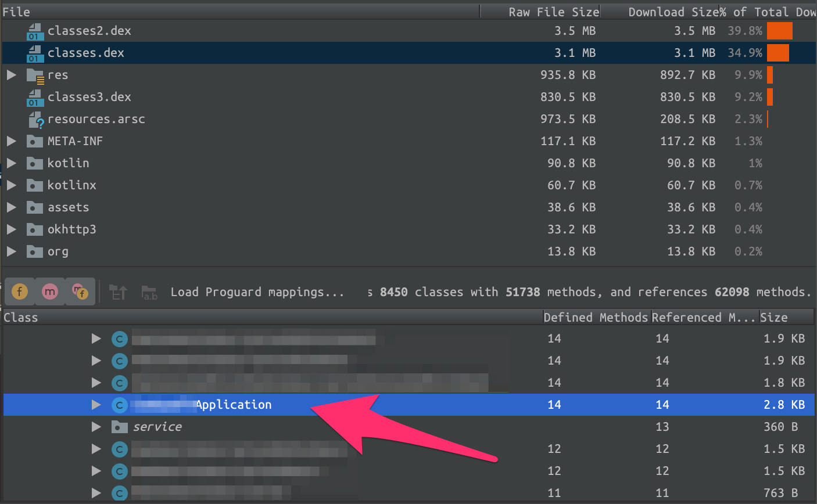Click the classes3.dex file icon
This screenshot has width=817, height=504.
[x=35, y=98]
